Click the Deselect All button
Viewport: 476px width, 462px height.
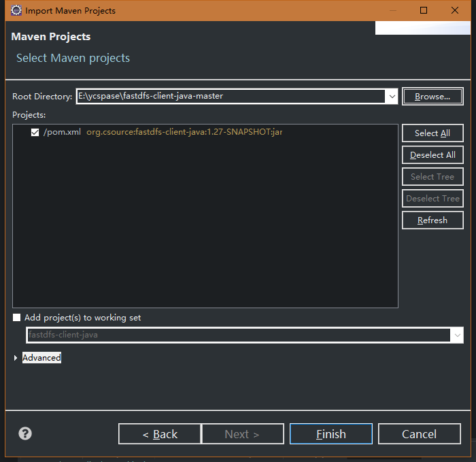tap(432, 155)
